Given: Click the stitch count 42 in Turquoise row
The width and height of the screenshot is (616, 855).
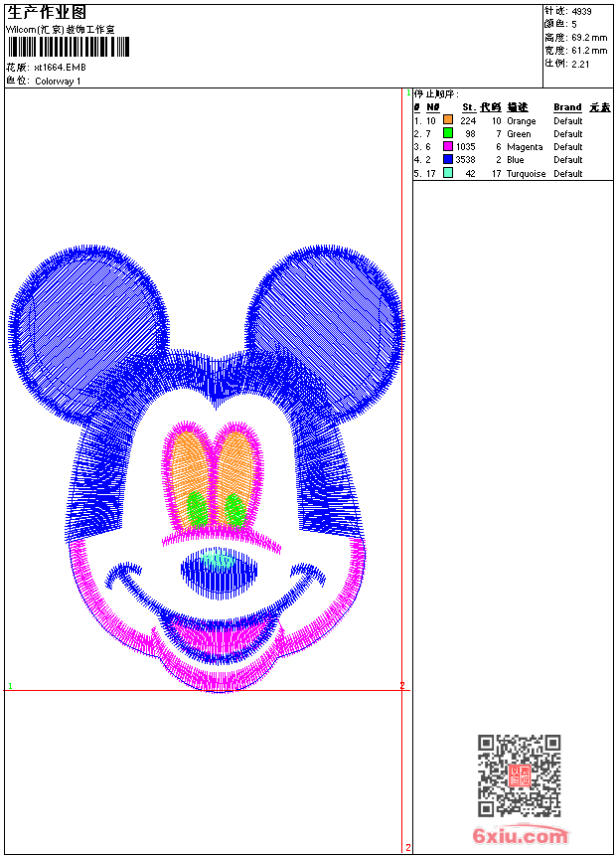Looking at the screenshot, I should click(x=471, y=174).
